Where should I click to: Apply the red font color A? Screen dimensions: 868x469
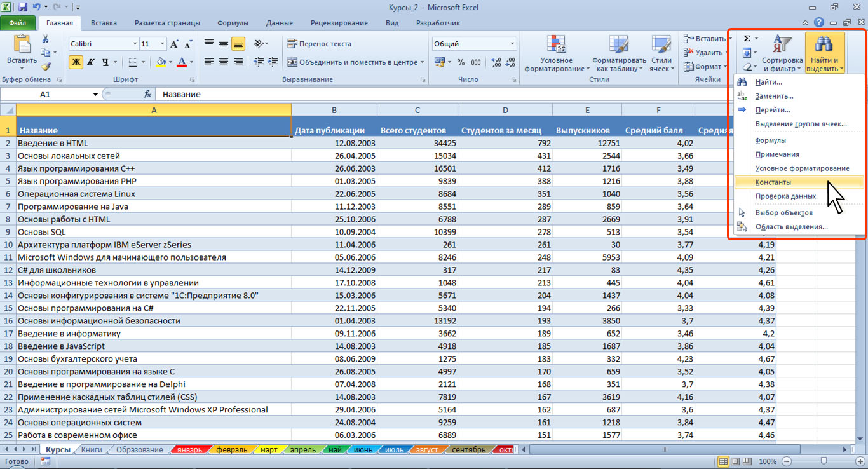[x=182, y=62]
